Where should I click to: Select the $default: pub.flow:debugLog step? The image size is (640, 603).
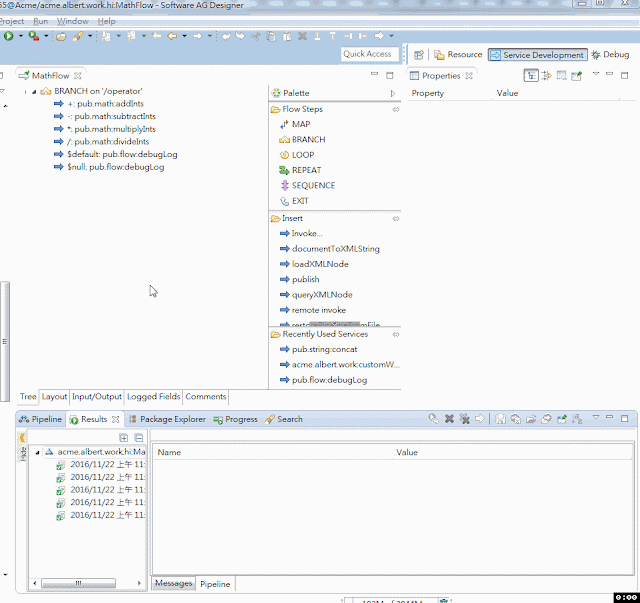tap(116, 154)
